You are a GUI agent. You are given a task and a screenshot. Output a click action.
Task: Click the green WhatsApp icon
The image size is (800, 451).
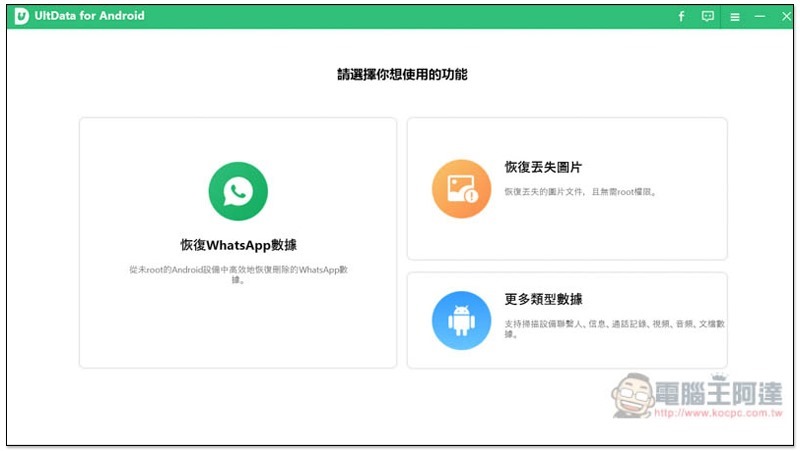(x=238, y=191)
